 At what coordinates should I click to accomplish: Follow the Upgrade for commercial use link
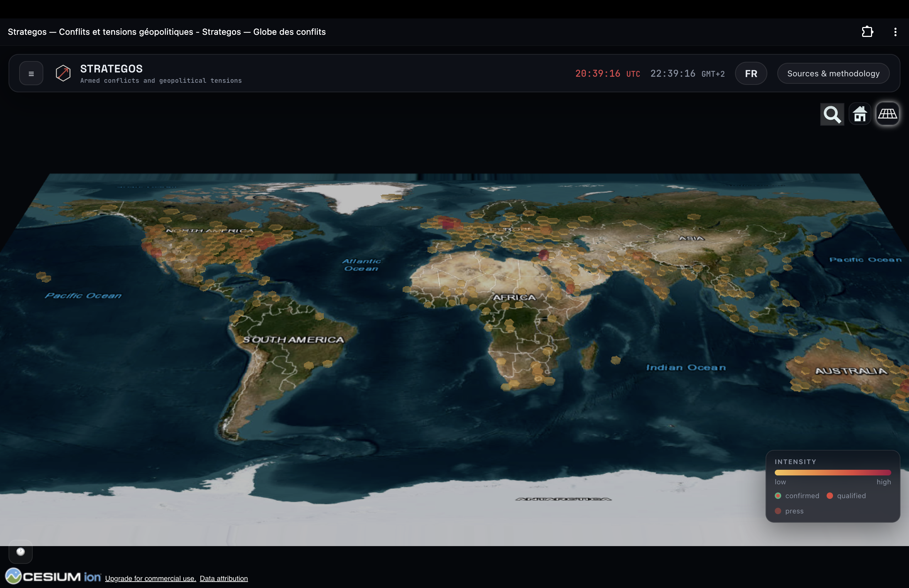[x=151, y=578]
